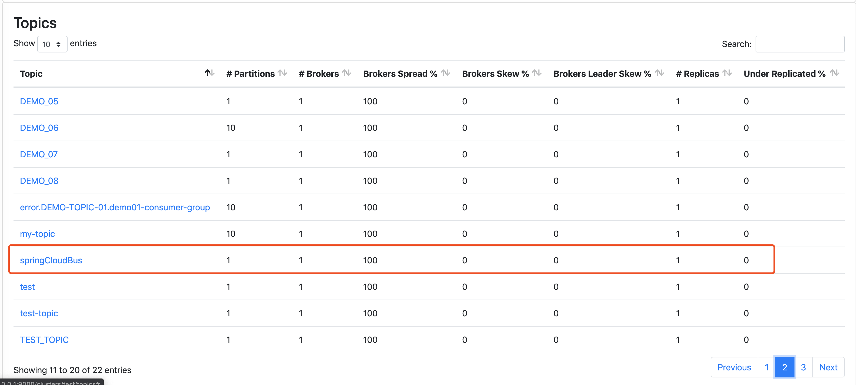Click the # Brokers sort arrows

pyautogui.click(x=346, y=73)
